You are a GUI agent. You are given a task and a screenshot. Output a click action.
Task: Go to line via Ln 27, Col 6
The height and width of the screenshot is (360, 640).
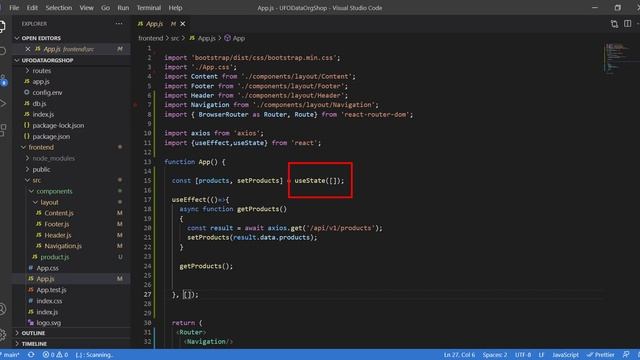click(x=459, y=355)
